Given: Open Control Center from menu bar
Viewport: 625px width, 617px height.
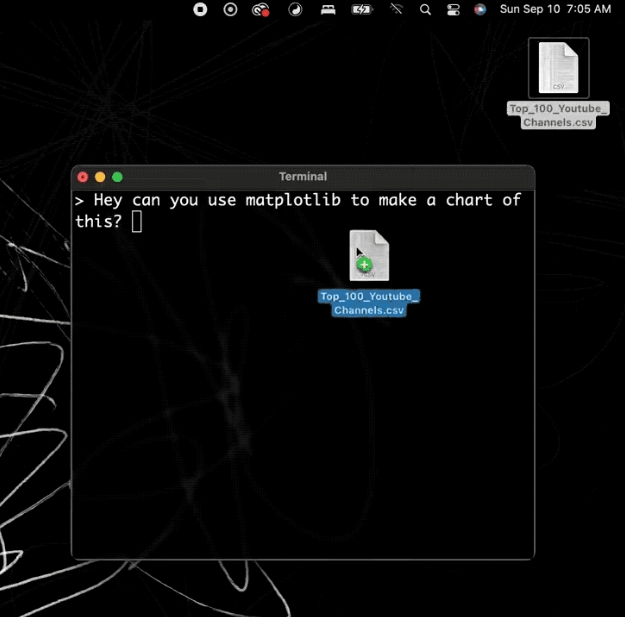Looking at the screenshot, I should [453, 9].
